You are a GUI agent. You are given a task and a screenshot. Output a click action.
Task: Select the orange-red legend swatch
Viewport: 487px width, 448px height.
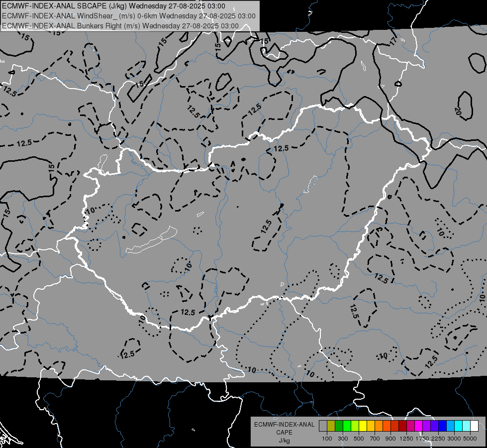point(387,426)
